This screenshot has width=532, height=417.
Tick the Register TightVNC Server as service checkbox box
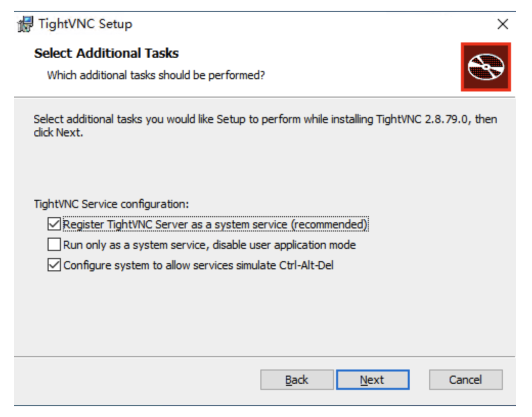point(54,224)
